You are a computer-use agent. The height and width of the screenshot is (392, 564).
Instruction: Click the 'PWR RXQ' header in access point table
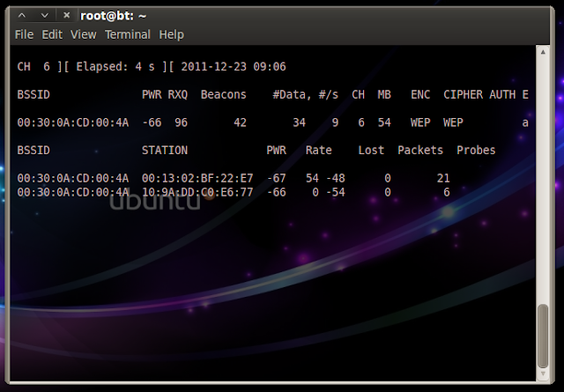click(165, 94)
